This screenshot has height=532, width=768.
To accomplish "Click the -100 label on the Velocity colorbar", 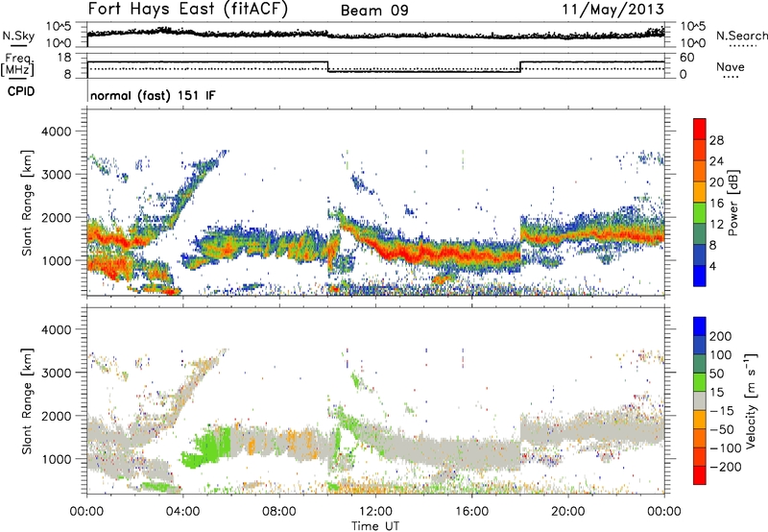I will 726,447.
